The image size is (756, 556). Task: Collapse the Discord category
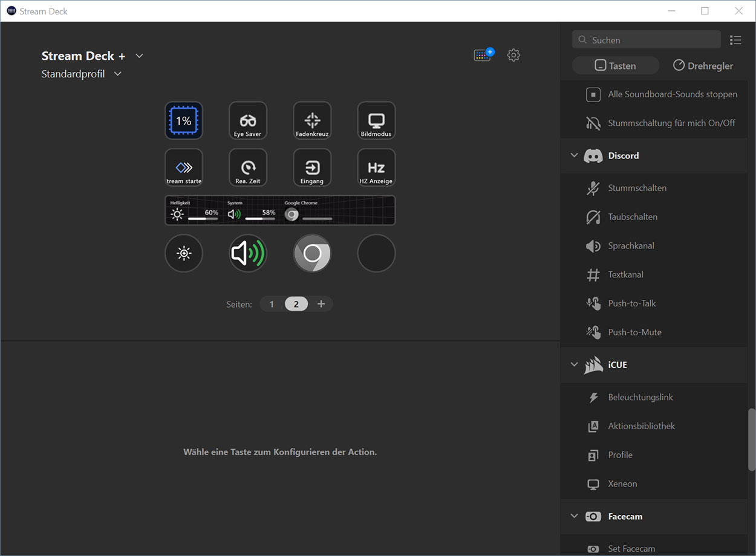pos(575,156)
